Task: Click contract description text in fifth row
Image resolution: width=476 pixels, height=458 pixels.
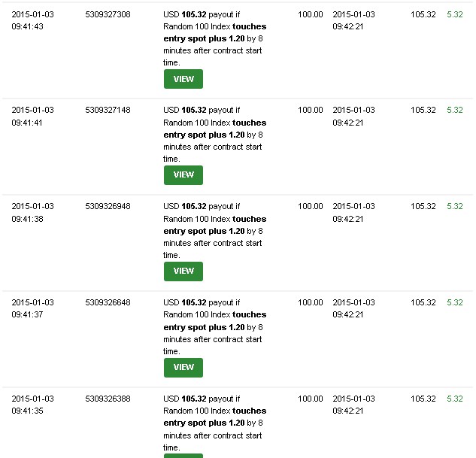Action: click(214, 423)
